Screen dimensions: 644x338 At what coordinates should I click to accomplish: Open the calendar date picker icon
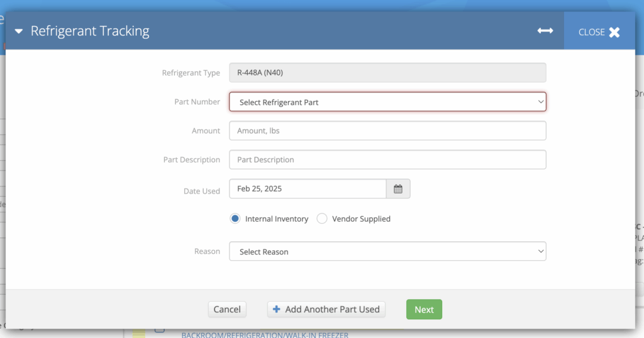pyautogui.click(x=398, y=189)
